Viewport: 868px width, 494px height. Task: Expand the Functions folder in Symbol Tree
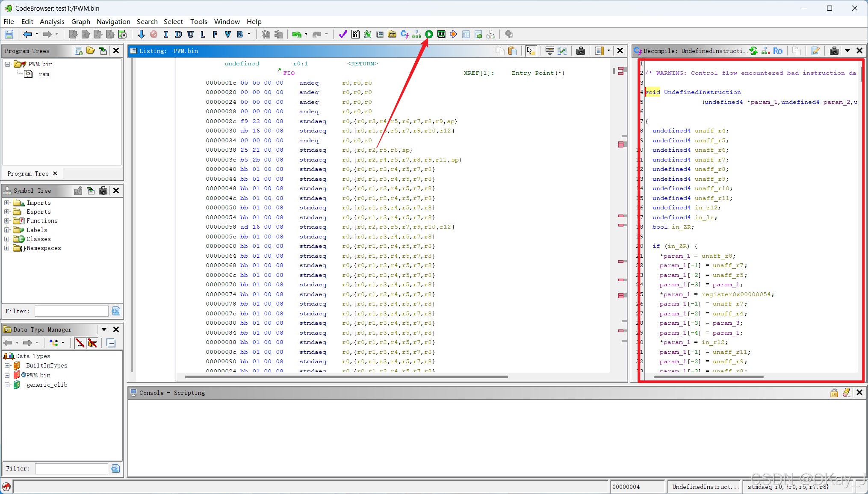pyautogui.click(x=7, y=221)
